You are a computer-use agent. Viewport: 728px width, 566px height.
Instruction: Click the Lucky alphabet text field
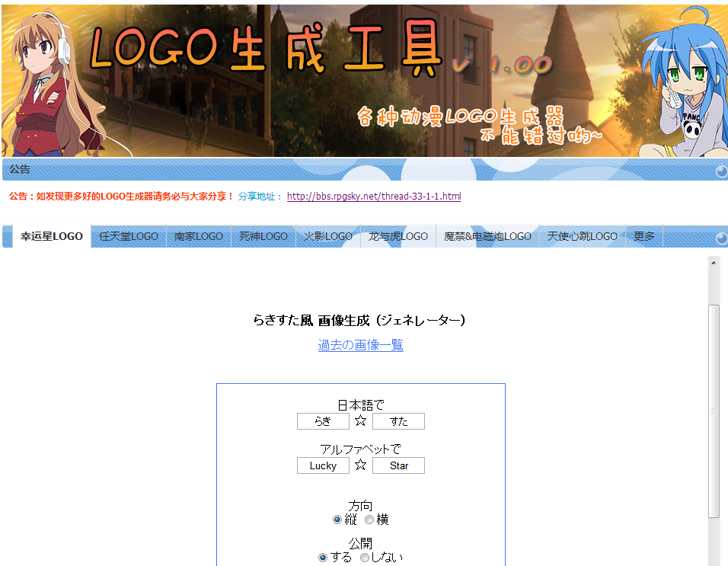pyautogui.click(x=323, y=465)
